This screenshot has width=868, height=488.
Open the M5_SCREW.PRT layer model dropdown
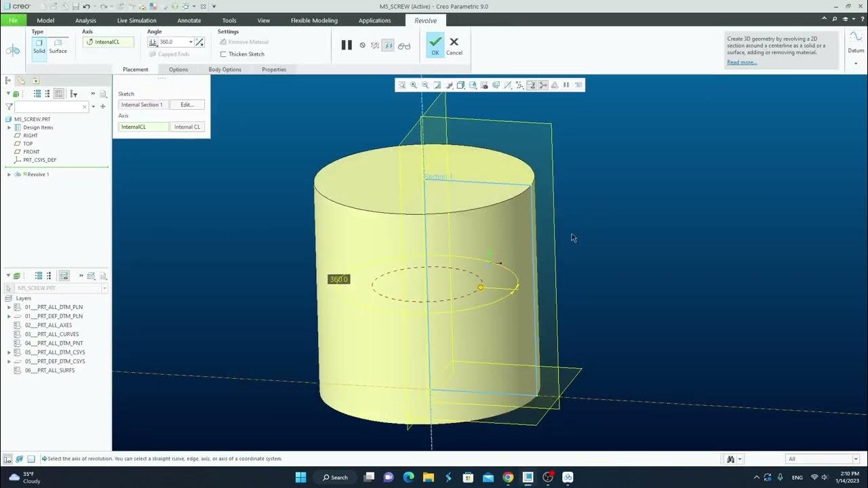pos(104,288)
